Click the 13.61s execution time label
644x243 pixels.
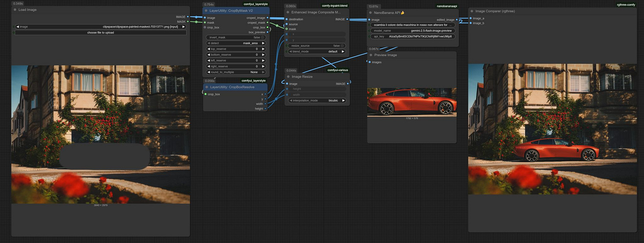click(x=374, y=7)
